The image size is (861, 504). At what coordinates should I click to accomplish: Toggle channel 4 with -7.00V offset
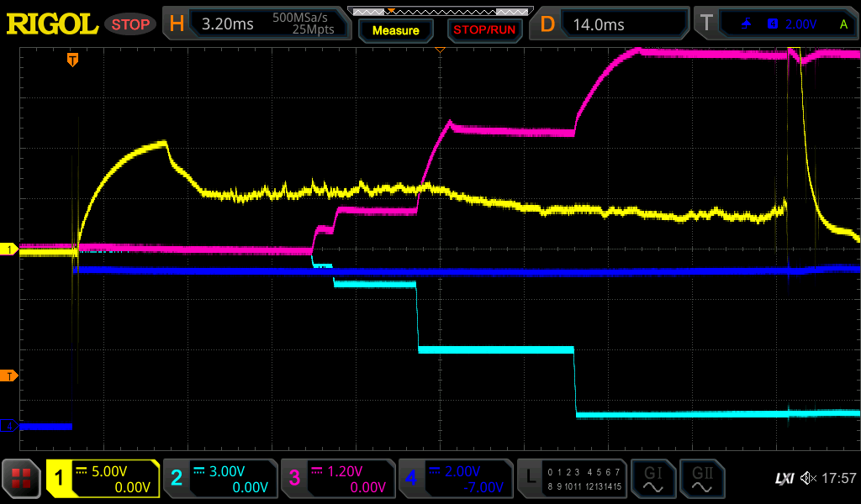[x=455, y=479]
